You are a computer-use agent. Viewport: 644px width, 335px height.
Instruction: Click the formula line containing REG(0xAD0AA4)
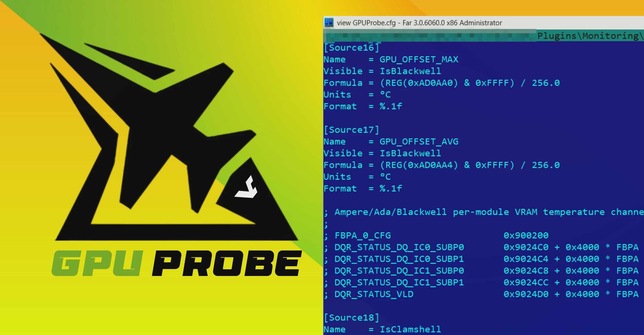coord(442,165)
